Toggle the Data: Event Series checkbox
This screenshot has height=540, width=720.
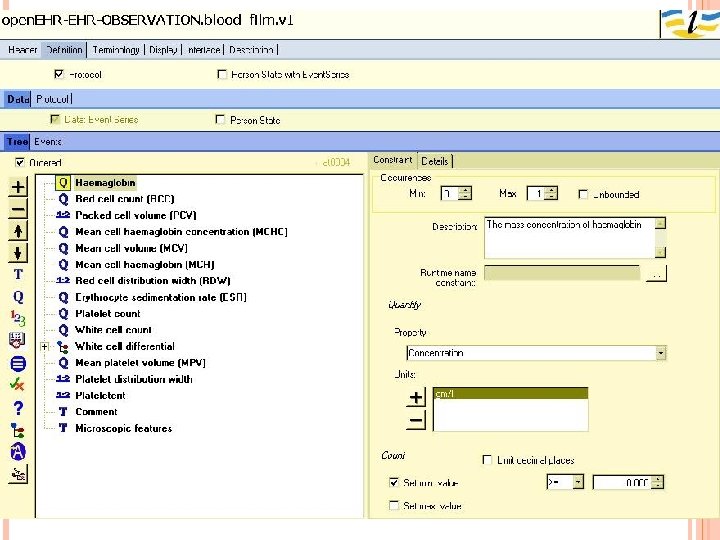55,119
